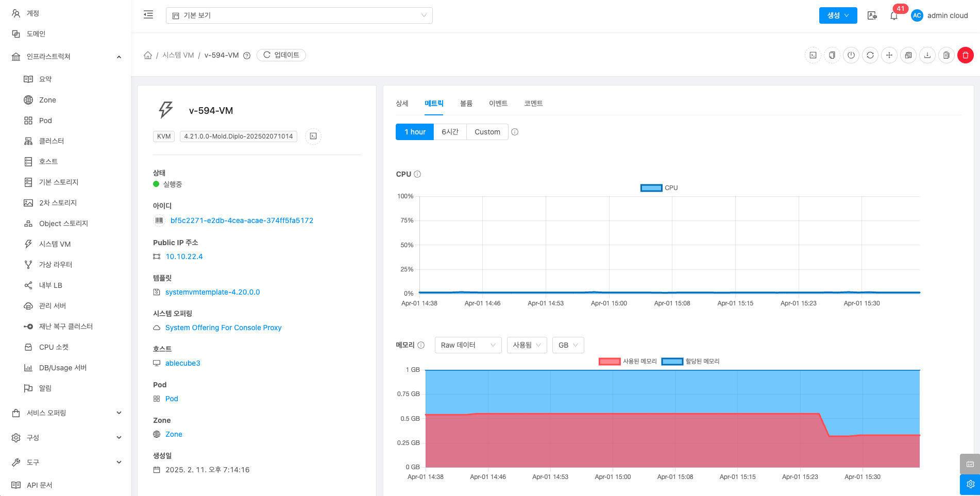Image resolution: width=980 pixels, height=496 pixels.
Task: Select the Custom time range option
Action: point(487,132)
